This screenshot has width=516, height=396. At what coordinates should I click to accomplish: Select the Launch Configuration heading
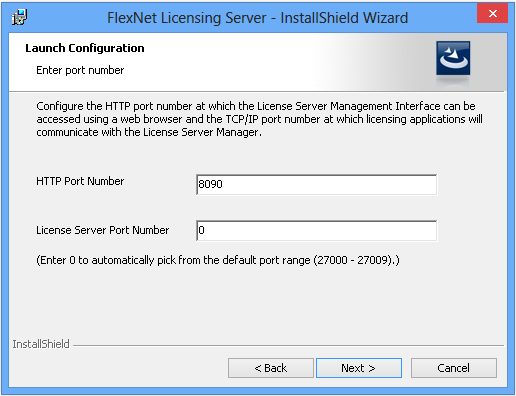(x=85, y=48)
